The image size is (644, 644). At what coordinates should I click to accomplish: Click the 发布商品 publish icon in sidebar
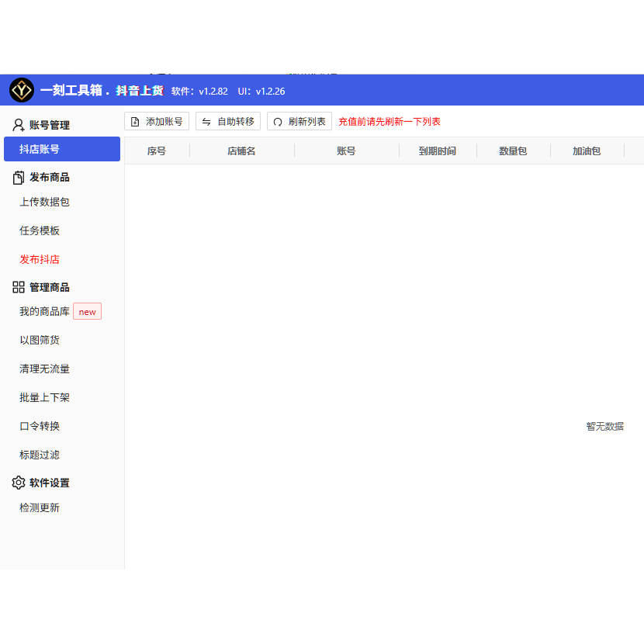(18, 177)
